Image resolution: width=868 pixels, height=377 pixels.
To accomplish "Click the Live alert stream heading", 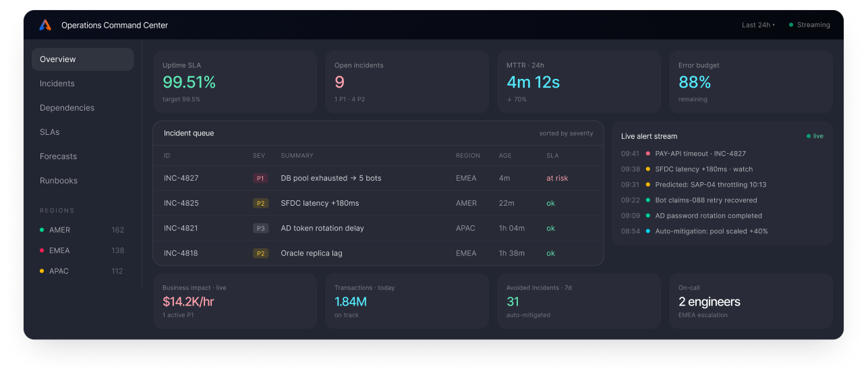I will pyautogui.click(x=649, y=136).
